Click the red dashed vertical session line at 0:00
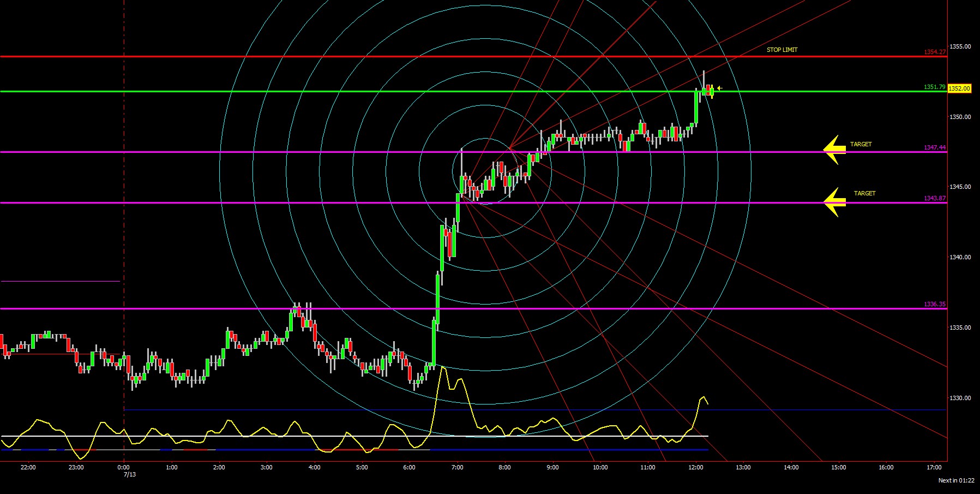This screenshot has height=494, width=980. [x=124, y=230]
